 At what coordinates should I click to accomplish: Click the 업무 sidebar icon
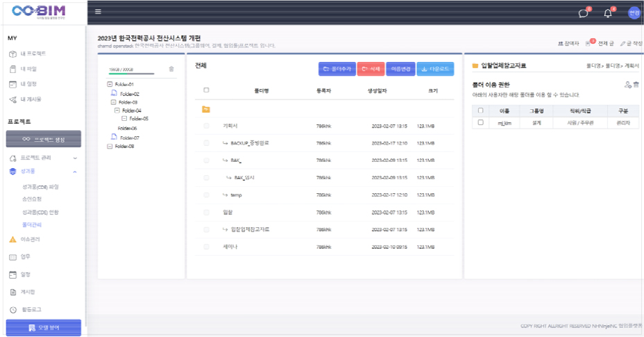pyautogui.click(x=12, y=257)
